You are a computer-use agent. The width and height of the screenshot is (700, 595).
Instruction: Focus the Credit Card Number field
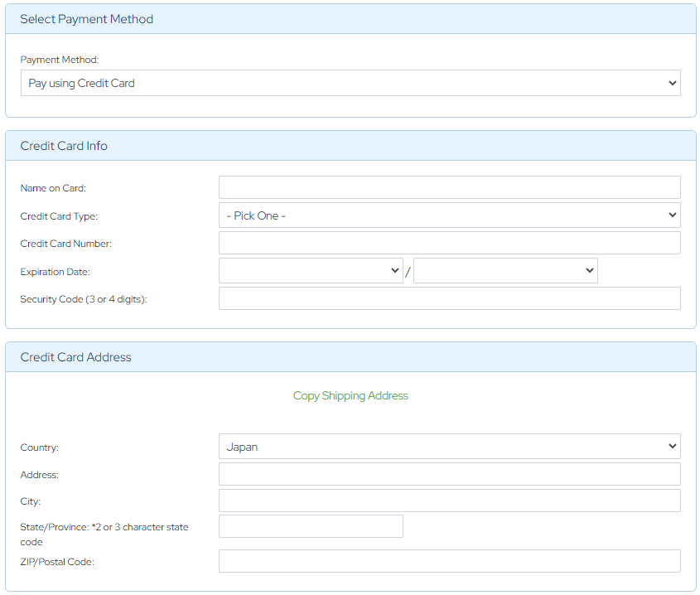click(x=449, y=243)
